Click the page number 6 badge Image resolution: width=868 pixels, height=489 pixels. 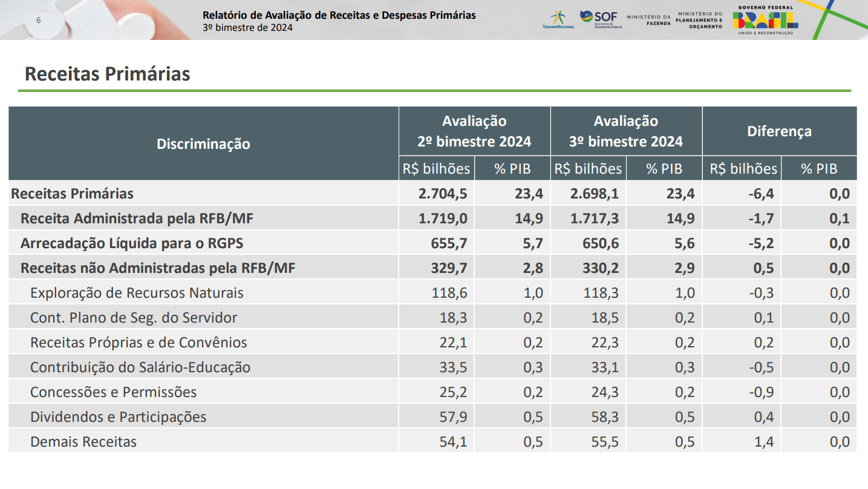point(39,21)
